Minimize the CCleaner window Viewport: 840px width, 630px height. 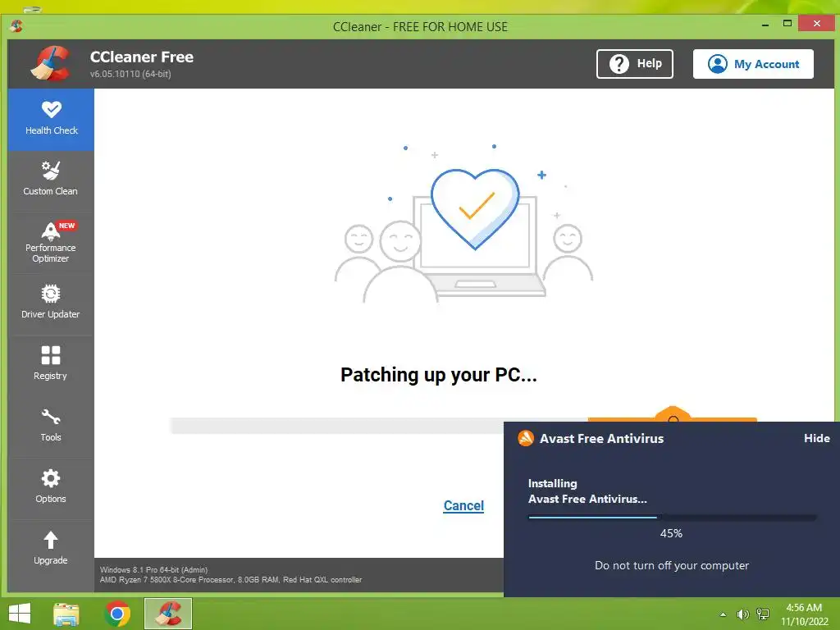click(x=765, y=25)
